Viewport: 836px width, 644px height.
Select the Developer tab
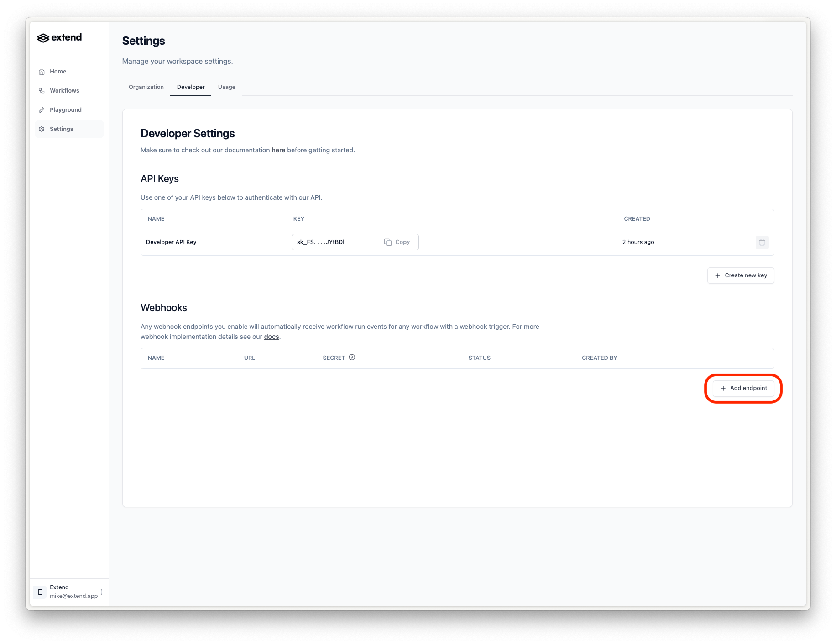click(x=191, y=87)
